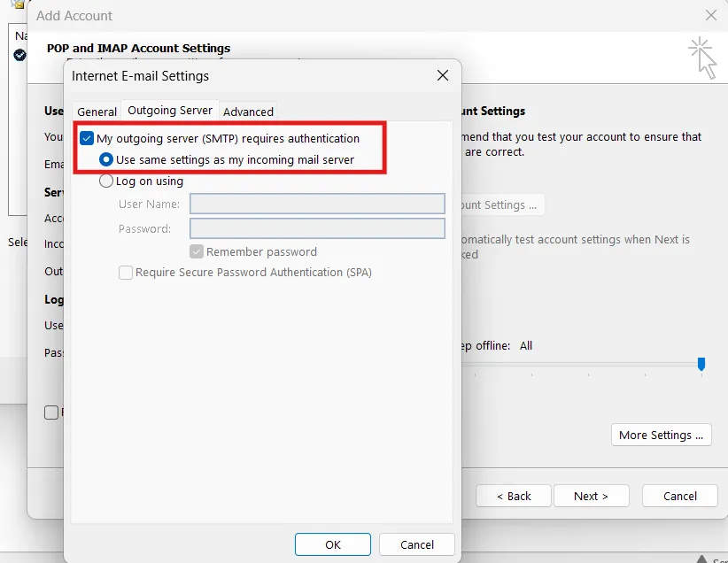
Task: Enable Require Secure Password Authentication (SPA)
Action: coord(125,272)
